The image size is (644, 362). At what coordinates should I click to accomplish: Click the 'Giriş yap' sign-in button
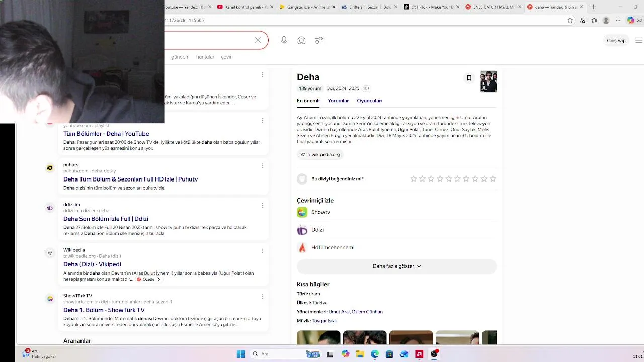coord(616,41)
